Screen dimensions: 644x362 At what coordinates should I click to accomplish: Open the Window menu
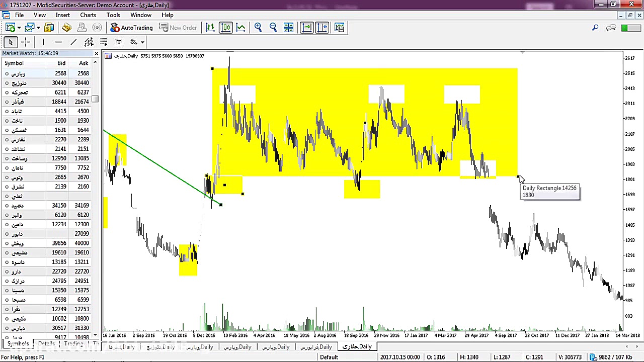[141, 15]
